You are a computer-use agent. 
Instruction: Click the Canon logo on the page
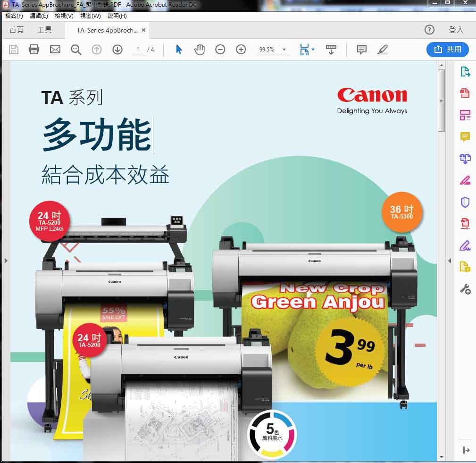(x=372, y=95)
